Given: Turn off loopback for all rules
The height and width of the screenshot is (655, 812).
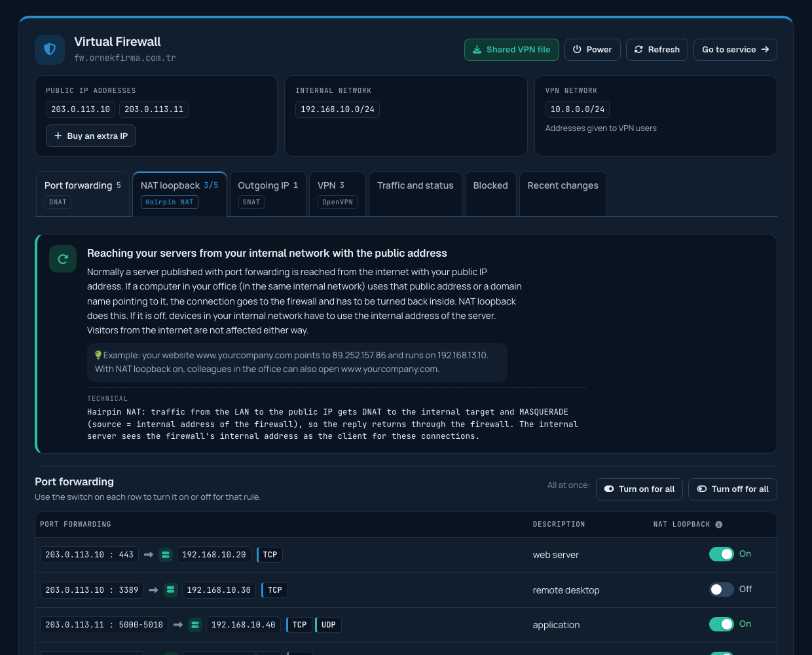Looking at the screenshot, I should click(733, 489).
